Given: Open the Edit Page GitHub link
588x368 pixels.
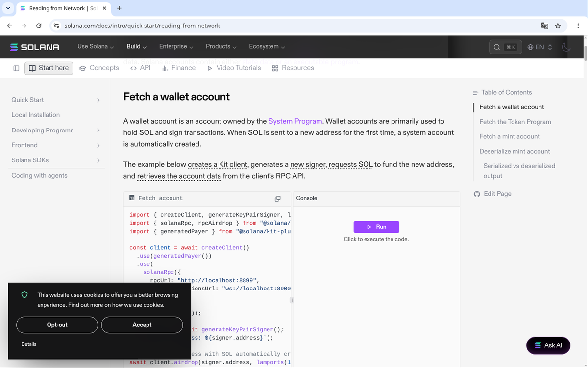Looking at the screenshot, I should (x=492, y=194).
